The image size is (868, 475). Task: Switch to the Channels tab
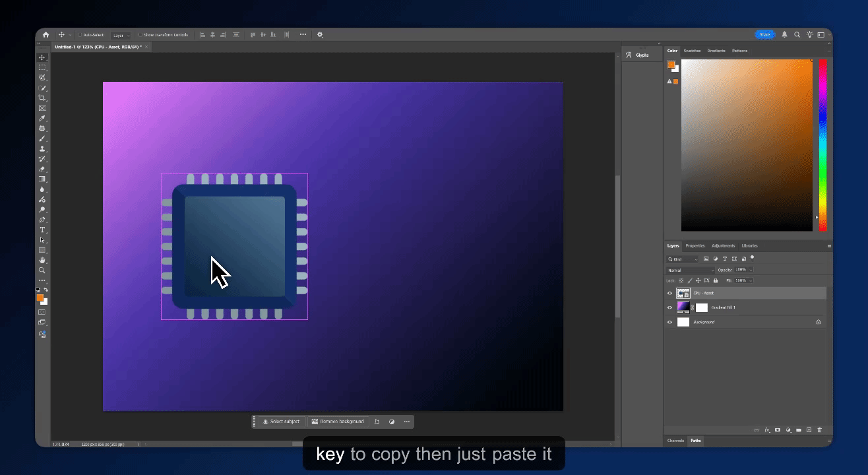[675, 440]
